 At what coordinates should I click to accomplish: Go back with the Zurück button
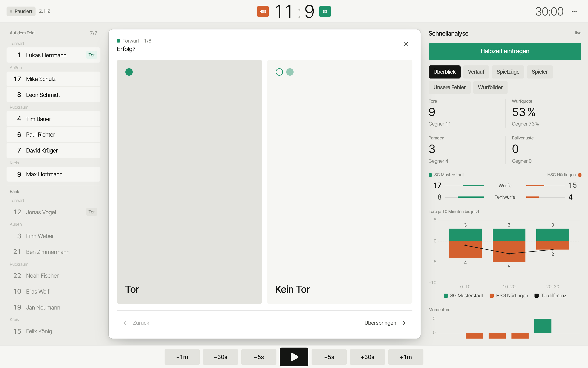(x=136, y=323)
